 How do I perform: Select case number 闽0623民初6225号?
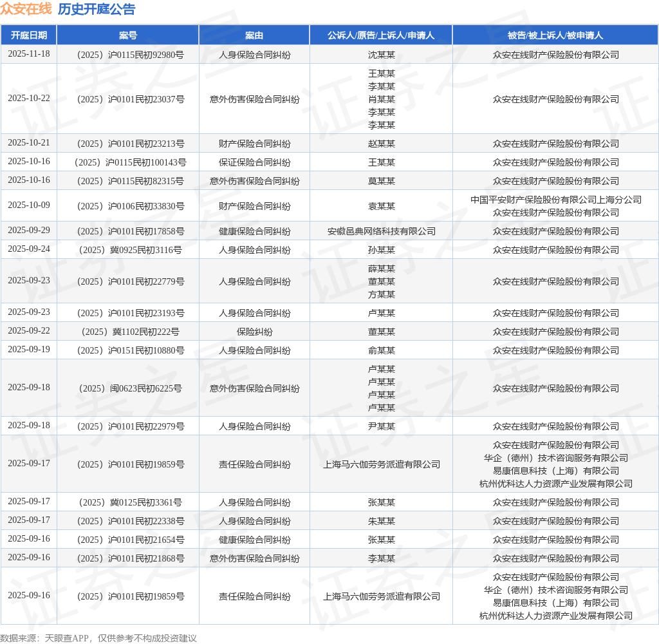coord(130,388)
